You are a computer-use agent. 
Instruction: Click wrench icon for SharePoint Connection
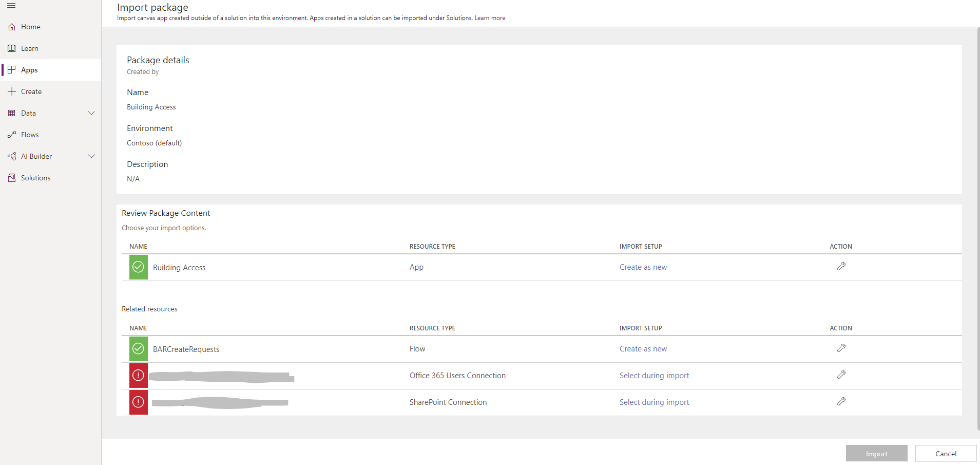841,401
